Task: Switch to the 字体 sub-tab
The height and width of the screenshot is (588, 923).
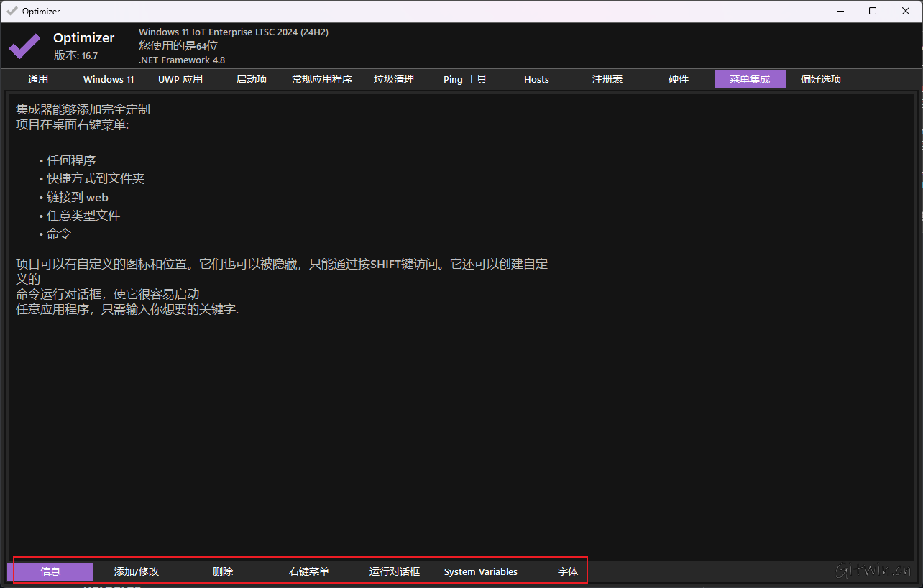Action: [567, 571]
